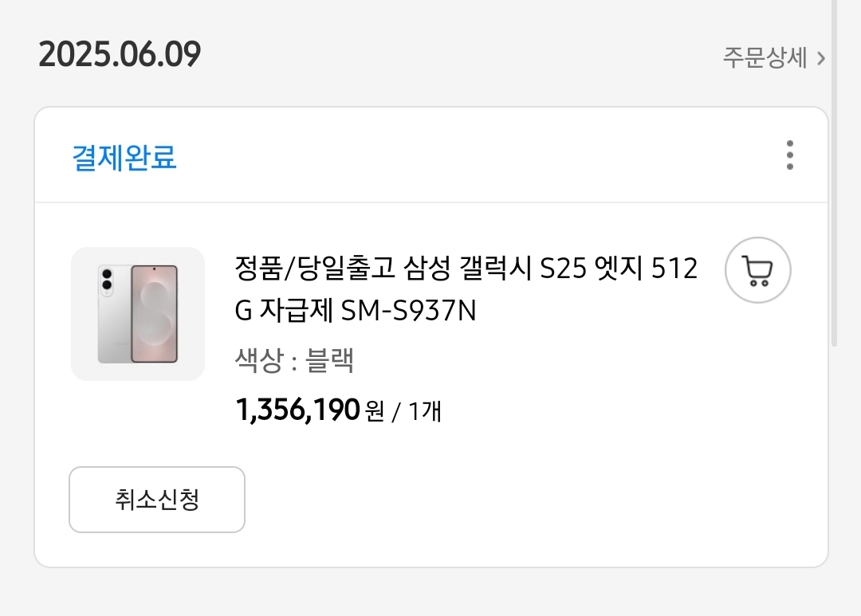This screenshot has width=861, height=616.
Task: Tap the phone's rear camera in product image
Action: pyautogui.click(x=106, y=281)
